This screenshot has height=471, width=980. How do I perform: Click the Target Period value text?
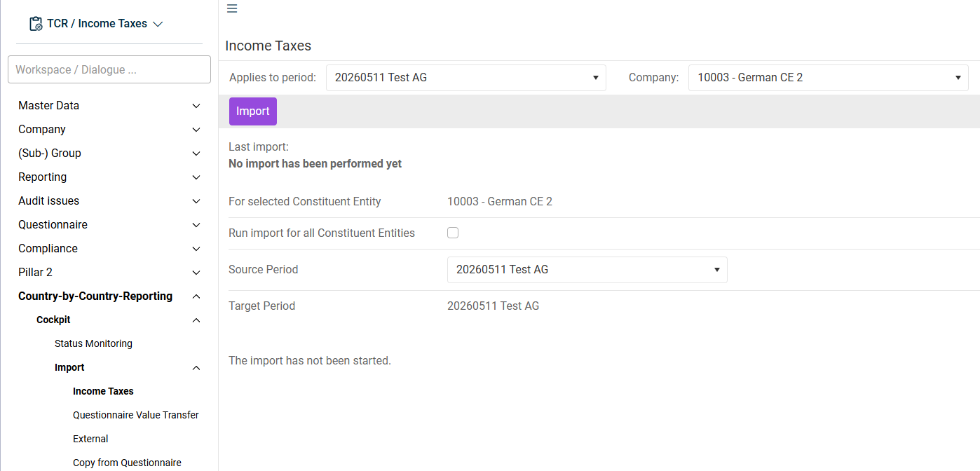(494, 306)
